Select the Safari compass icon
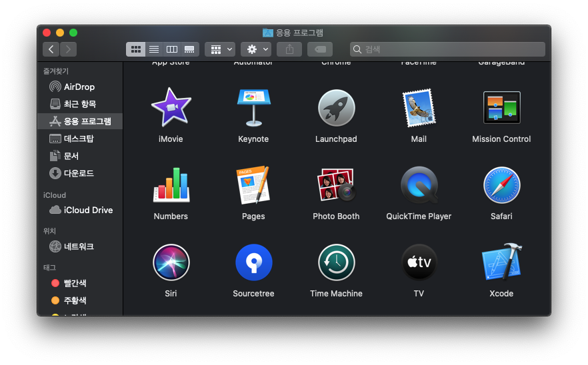 502,185
